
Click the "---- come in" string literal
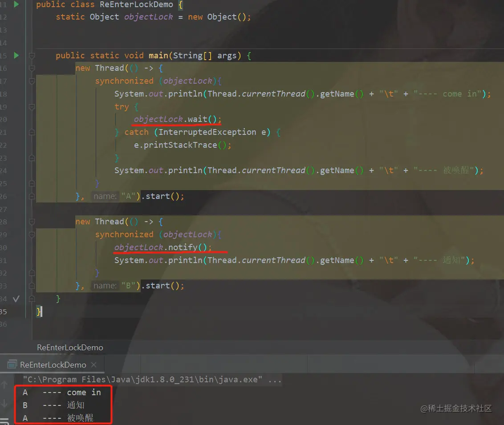[x=447, y=94]
